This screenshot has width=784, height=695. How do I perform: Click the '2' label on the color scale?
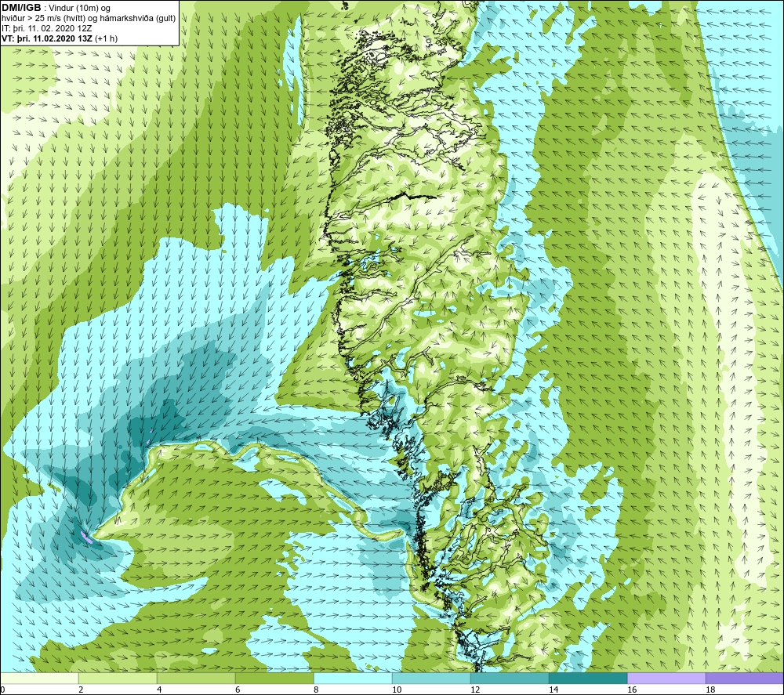tap(81, 690)
